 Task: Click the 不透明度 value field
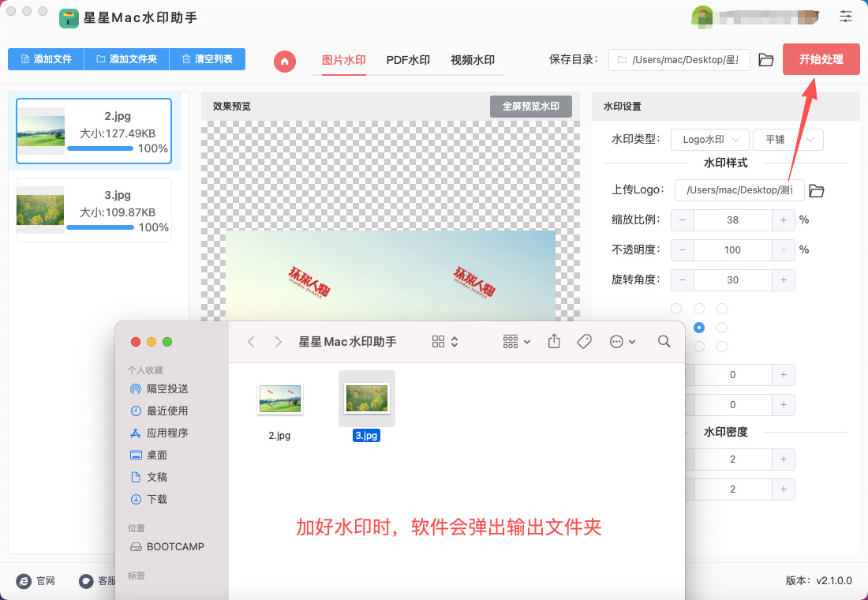732,249
